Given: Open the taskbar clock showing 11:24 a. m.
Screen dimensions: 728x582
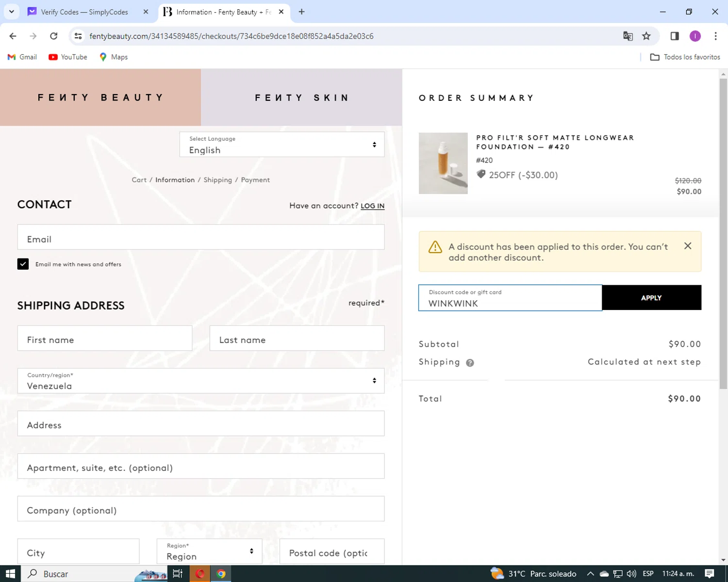Looking at the screenshot, I should (x=678, y=574).
